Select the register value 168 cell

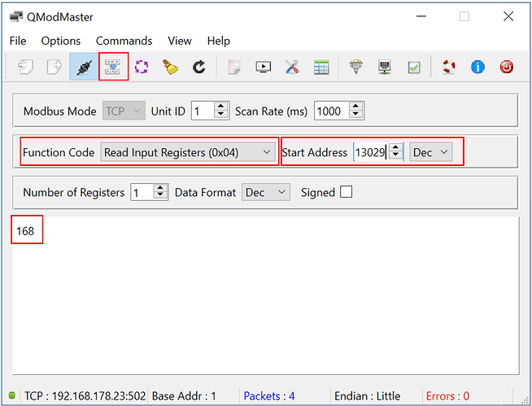[x=25, y=231]
